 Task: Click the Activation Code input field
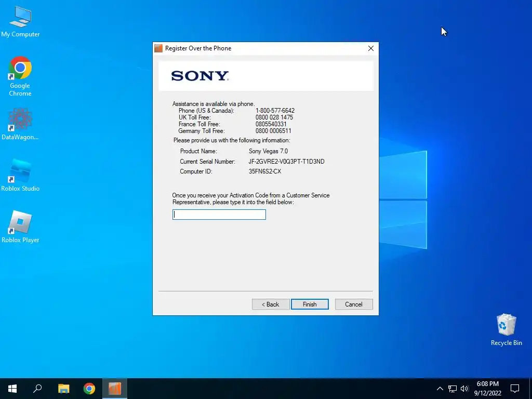[x=219, y=215]
